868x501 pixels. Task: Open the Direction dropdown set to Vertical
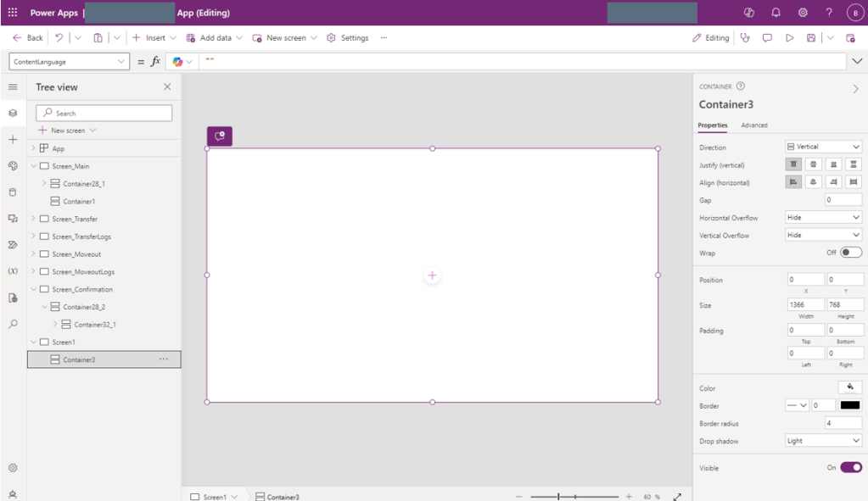pyautogui.click(x=823, y=147)
